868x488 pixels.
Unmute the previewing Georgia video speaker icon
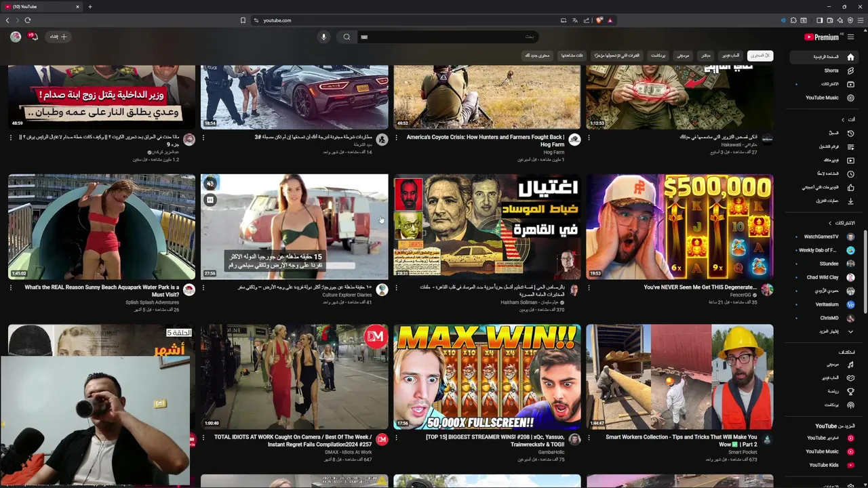pos(210,184)
